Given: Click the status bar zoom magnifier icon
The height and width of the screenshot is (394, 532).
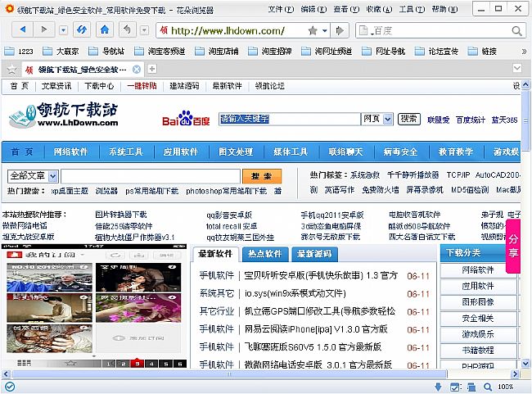Looking at the screenshot, I should [x=488, y=387].
